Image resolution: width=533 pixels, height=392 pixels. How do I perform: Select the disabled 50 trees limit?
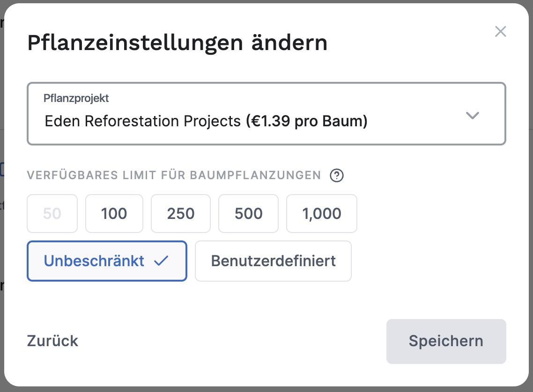click(x=52, y=214)
